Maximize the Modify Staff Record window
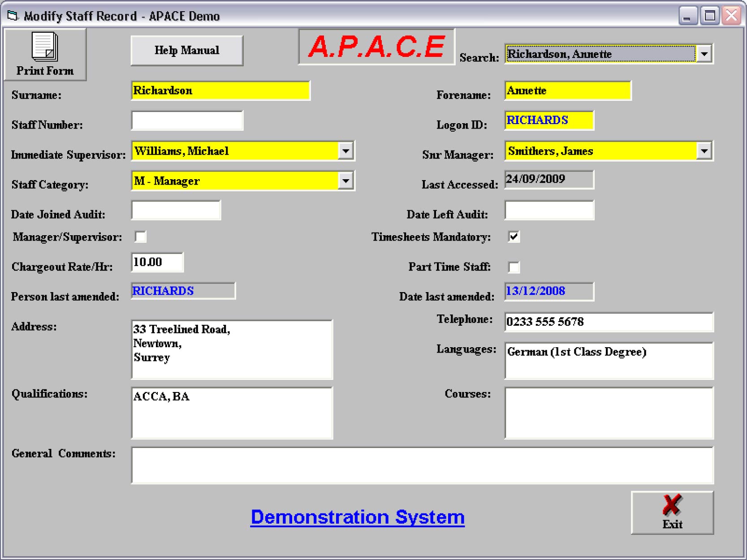 pyautogui.click(x=709, y=16)
